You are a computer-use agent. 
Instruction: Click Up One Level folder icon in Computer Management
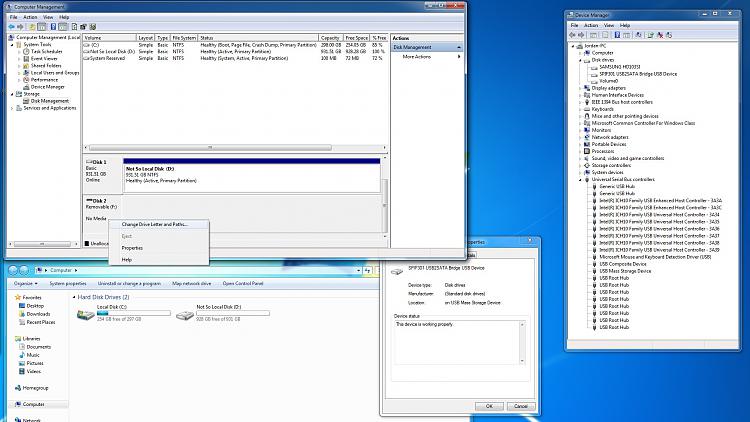point(32,27)
